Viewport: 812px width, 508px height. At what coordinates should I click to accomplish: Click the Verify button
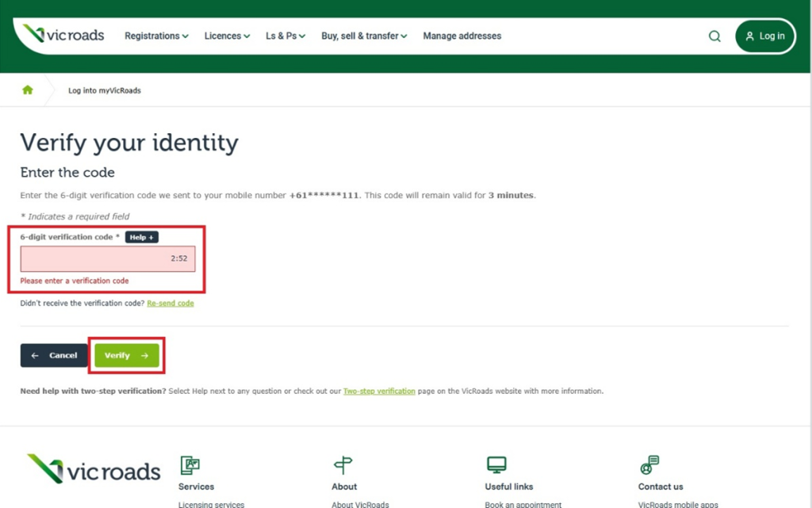point(127,355)
